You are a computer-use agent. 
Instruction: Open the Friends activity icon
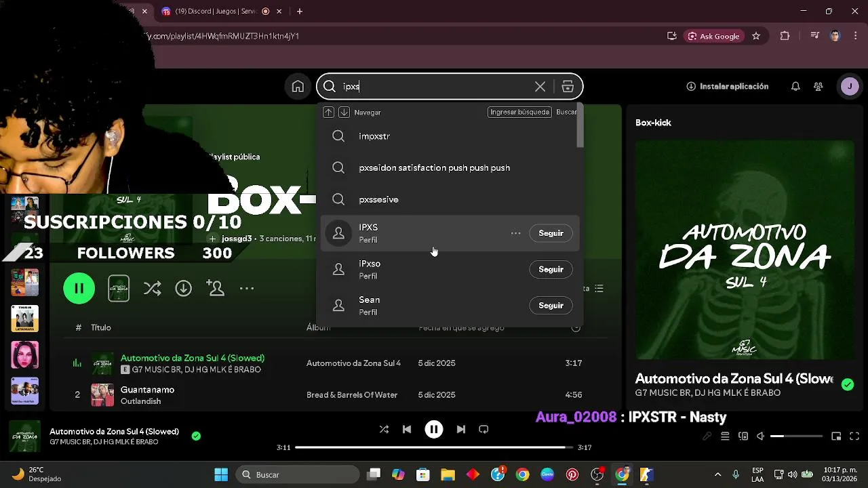(x=818, y=87)
